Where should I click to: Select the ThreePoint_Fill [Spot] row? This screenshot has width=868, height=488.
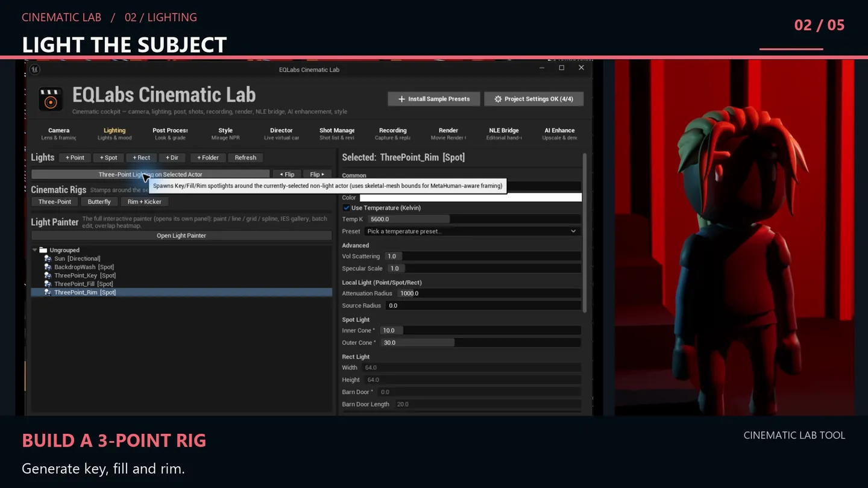click(x=181, y=284)
